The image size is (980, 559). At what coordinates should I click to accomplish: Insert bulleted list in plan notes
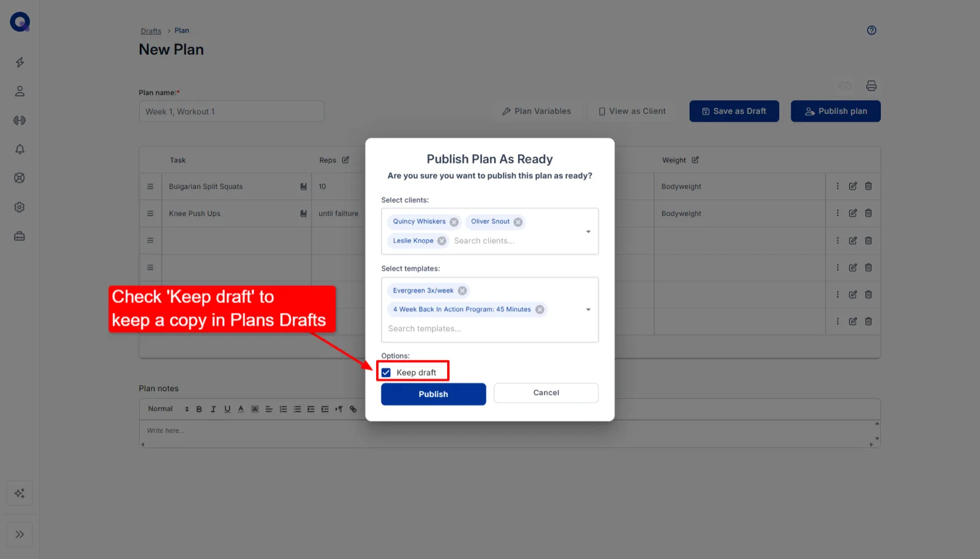[x=297, y=410]
